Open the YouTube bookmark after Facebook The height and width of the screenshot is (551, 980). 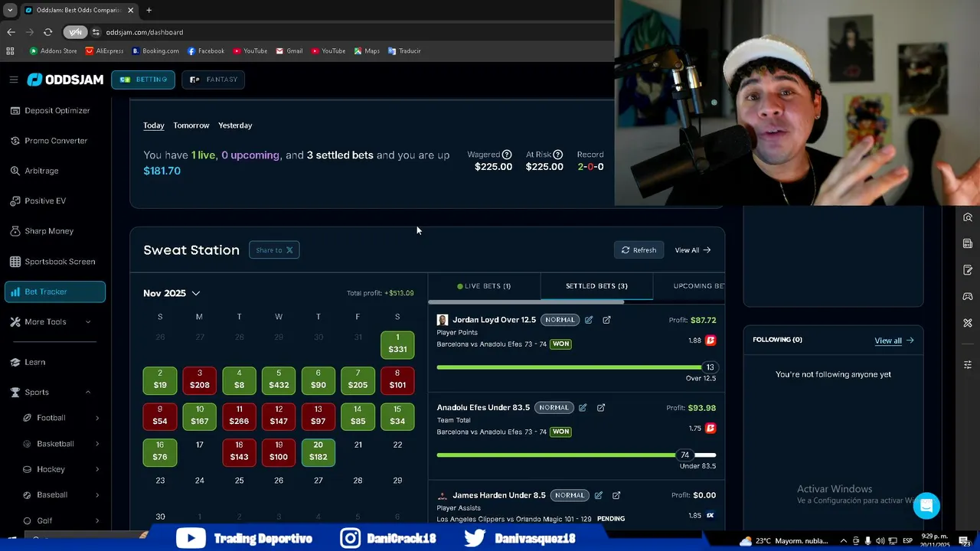pos(250,51)
